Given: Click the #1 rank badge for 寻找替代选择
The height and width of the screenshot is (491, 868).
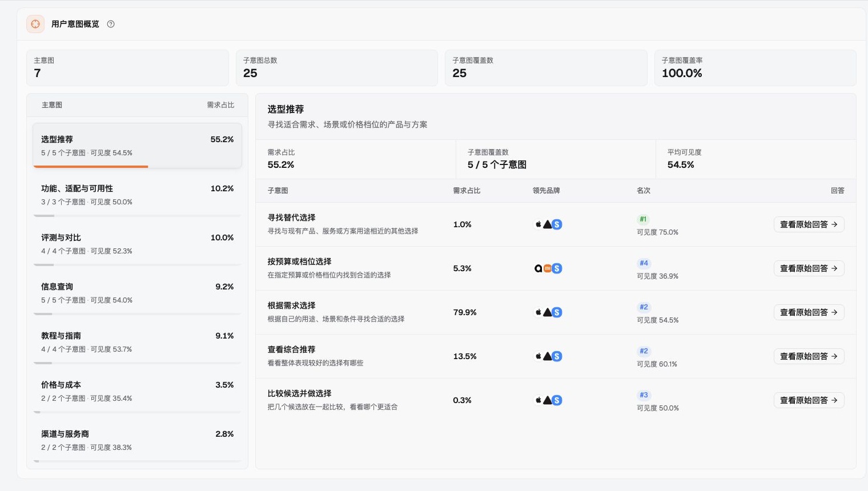Looking at the screenshot, I should 643,219.
